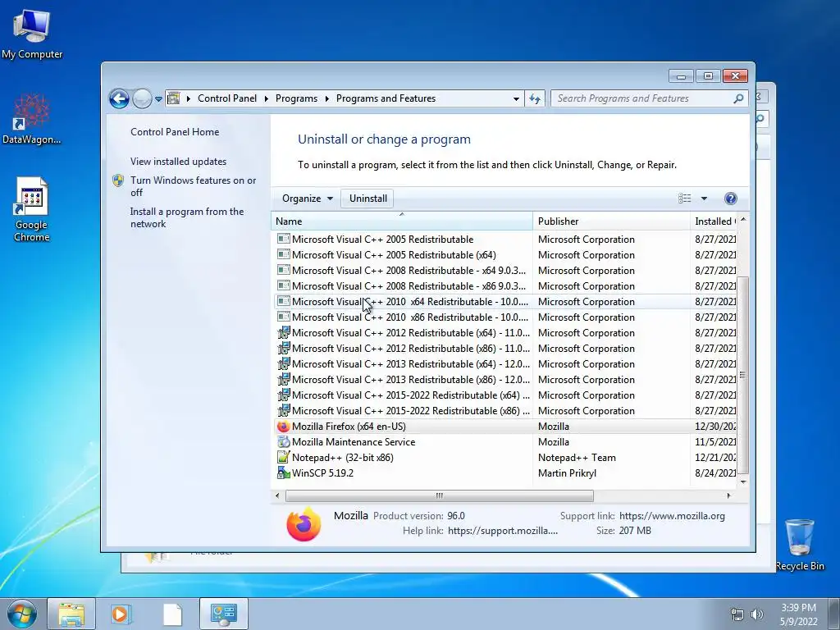Select Visual C++ 2008 Redistributable x64 icon
The width and height of the screenshot is (840, 630).
[283, 270]
